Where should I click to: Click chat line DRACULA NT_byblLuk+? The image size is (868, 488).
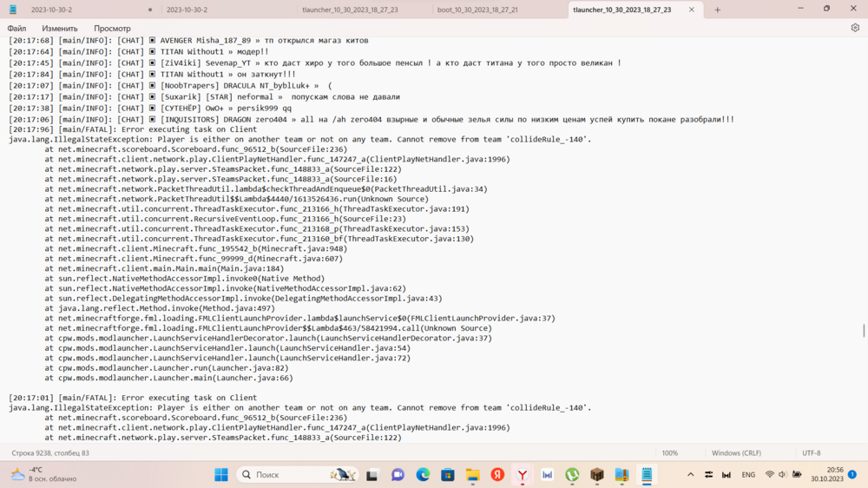point(170,86)
